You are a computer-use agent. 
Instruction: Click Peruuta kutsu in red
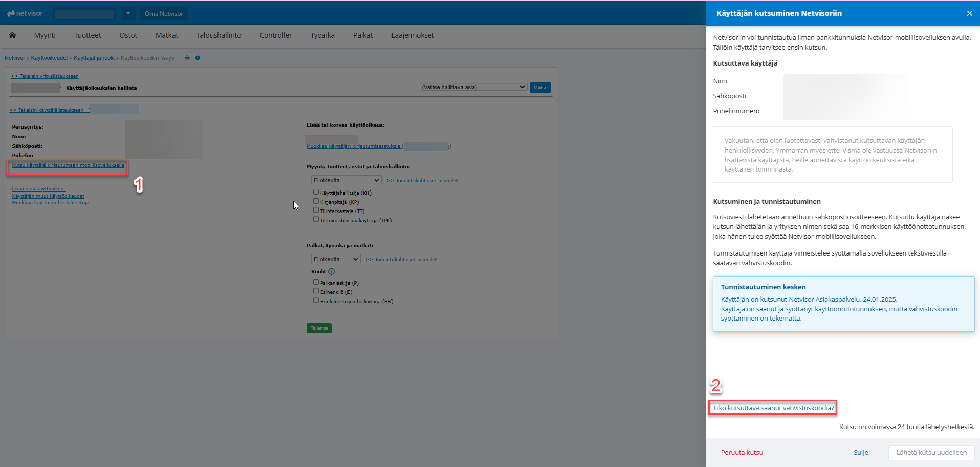(742, 453)
